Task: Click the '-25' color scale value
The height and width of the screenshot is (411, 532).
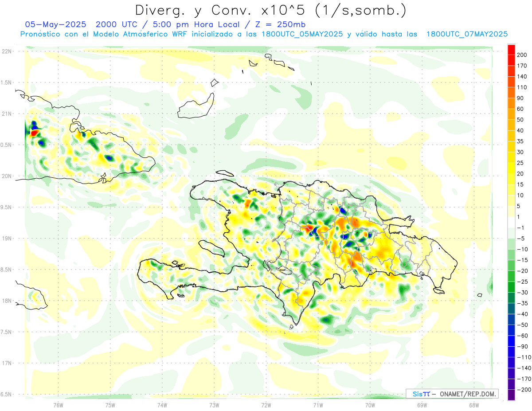Action: (522, 282)
